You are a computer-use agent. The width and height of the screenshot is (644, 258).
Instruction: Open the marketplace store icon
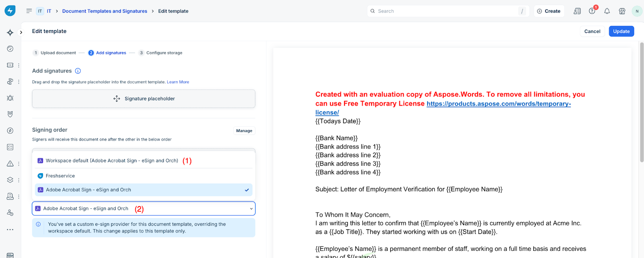622,11
